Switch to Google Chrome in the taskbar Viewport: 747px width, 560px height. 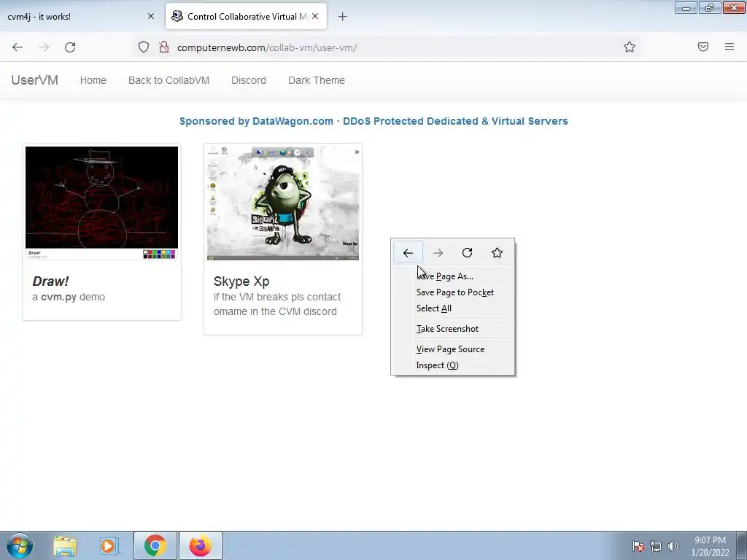pyautogui.click(x=155, y=545)
